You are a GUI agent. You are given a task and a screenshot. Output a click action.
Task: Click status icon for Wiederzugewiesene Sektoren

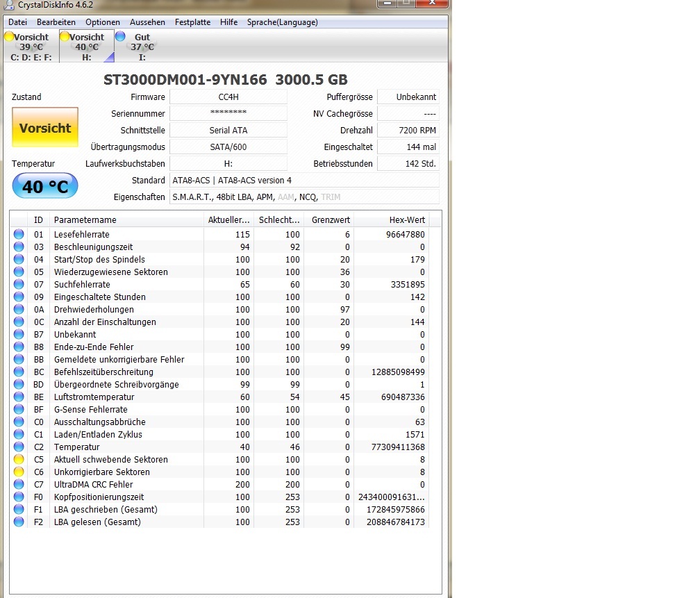click(19, 272)
